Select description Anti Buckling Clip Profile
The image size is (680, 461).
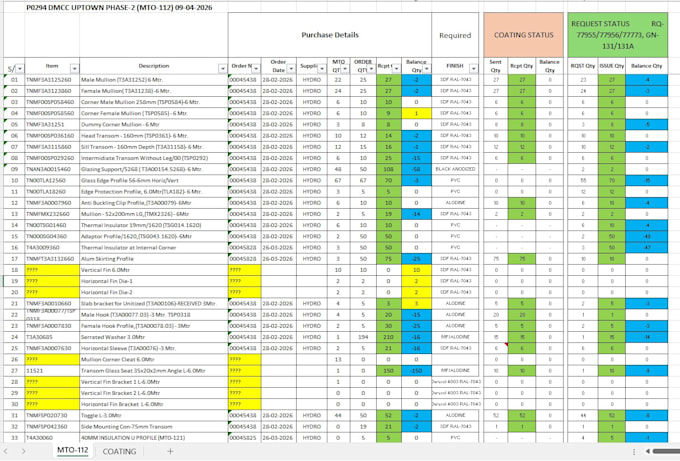[154, 203]
